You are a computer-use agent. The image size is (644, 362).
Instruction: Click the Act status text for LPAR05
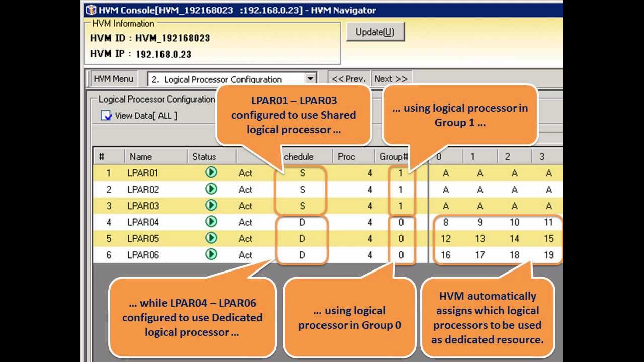tap(246, 238)
